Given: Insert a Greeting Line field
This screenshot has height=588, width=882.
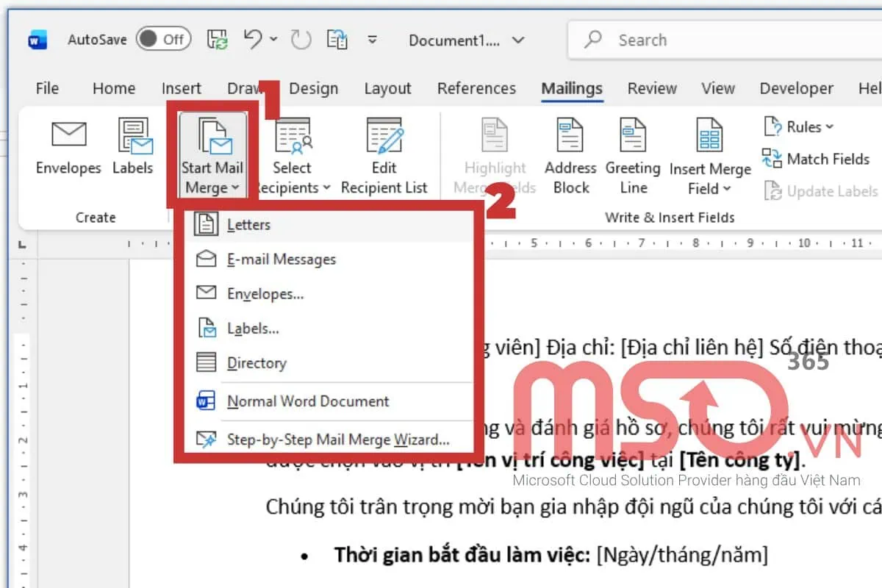Looking at the screenshot, I should (632, 154).
